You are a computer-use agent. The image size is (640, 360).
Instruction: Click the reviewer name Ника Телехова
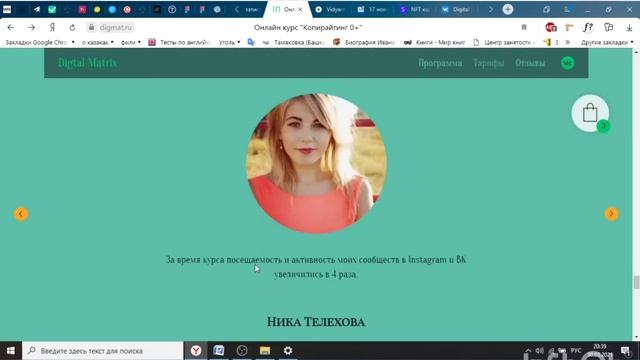[316, 322]
